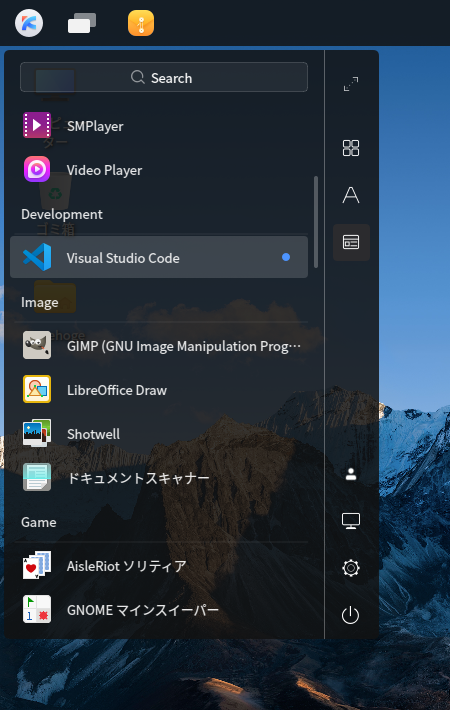Open the computer monitor icon in sidebar
The image size is (450, 710).
click(351, 521)
